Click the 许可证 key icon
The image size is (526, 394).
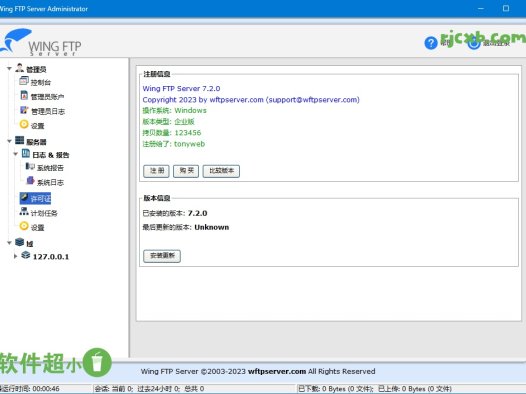click(x=24, y=197)
